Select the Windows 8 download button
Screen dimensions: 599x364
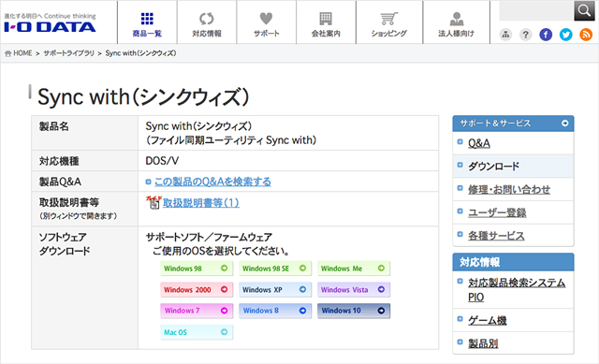coord(275,311)
